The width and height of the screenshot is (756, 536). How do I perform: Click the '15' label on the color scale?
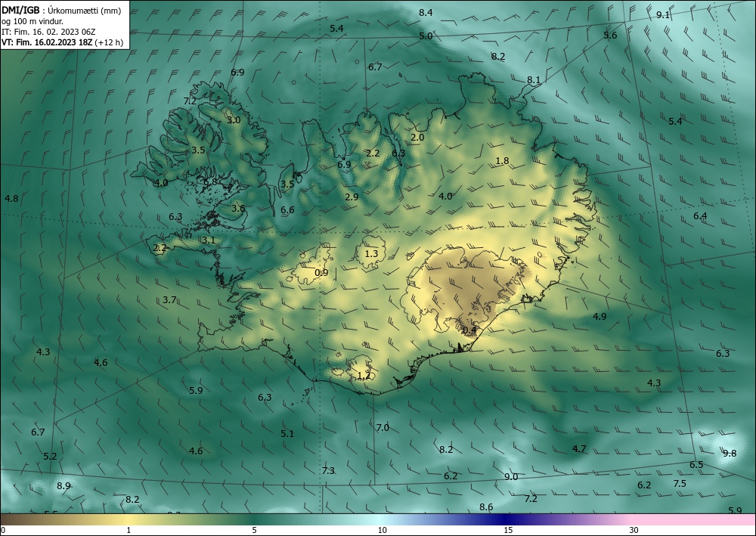508,531
